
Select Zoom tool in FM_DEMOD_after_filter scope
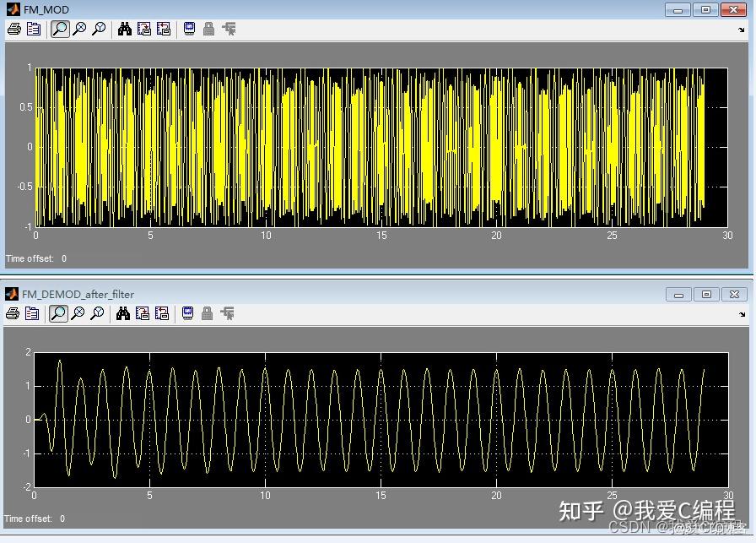coord(58,314)
